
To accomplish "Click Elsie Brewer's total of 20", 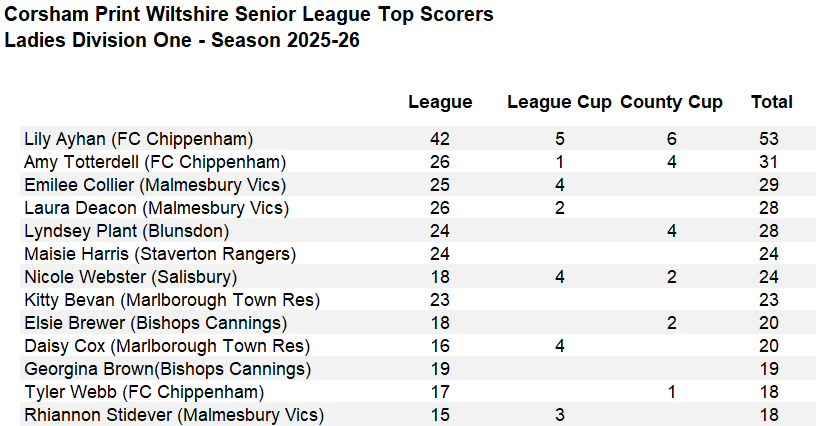I will (769, 323).
